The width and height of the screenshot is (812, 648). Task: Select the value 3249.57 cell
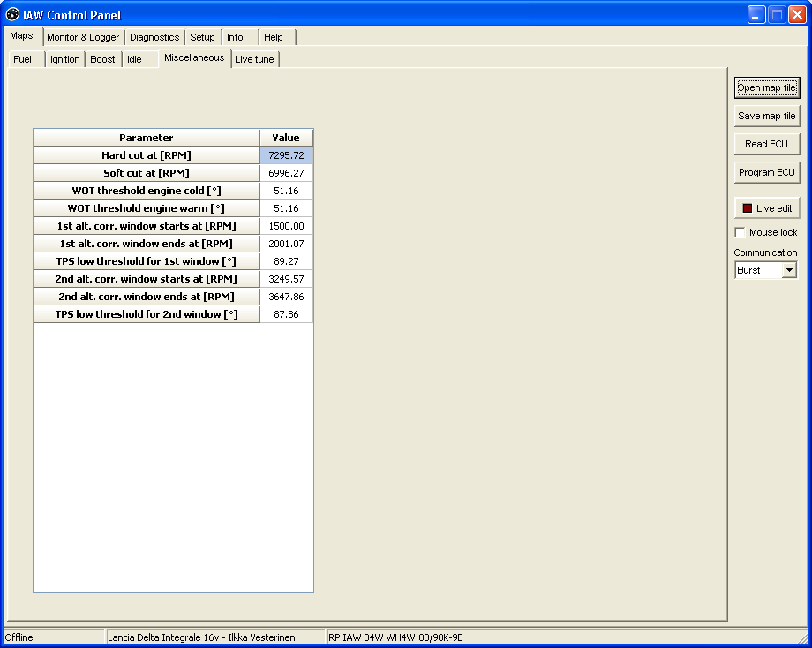pyautogui.click(x=286, y=279)
